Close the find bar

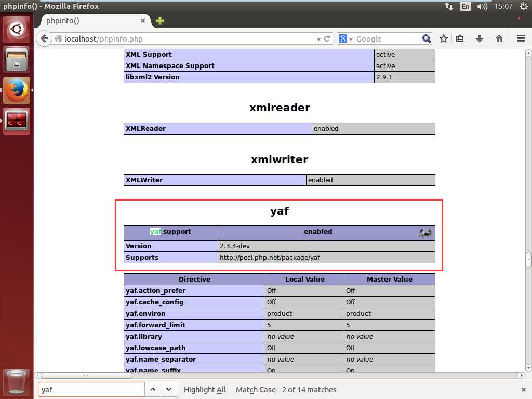(x=524, y=390)
